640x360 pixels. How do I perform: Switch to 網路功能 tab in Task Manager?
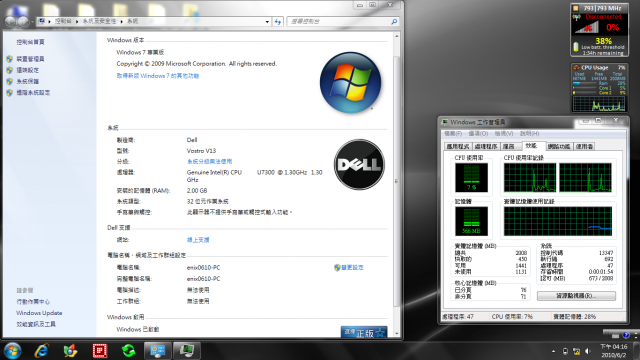[559, 147]
